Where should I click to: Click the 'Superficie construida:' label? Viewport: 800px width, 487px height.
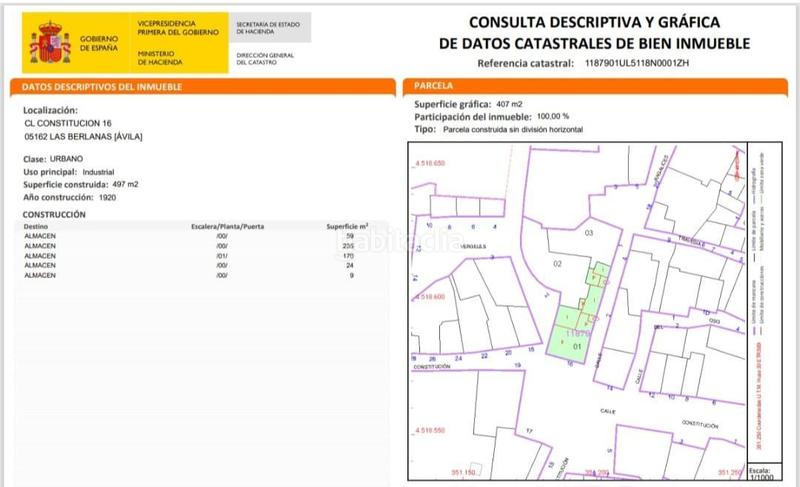[x=66, y=185]
